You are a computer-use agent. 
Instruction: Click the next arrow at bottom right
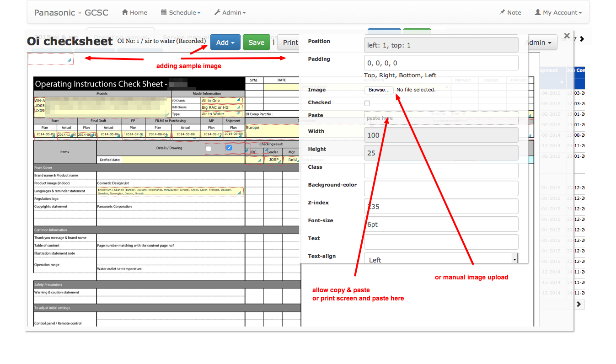[579, 304]
